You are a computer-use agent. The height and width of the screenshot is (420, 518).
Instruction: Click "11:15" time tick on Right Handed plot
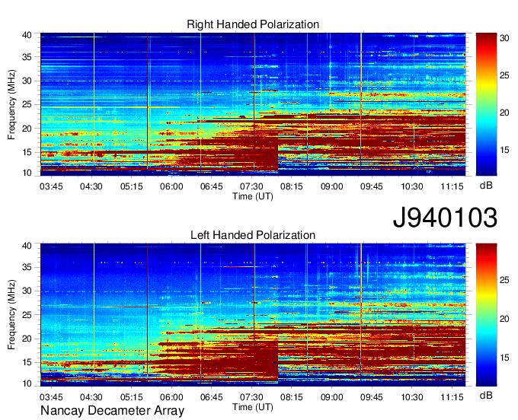coord(452,186)
